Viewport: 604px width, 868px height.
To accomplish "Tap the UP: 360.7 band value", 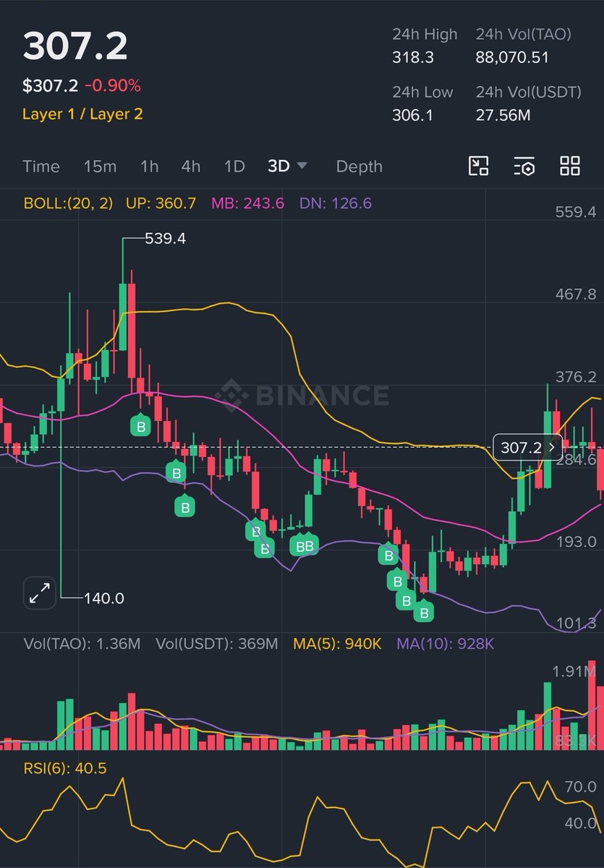I will (x=161, y=203).
